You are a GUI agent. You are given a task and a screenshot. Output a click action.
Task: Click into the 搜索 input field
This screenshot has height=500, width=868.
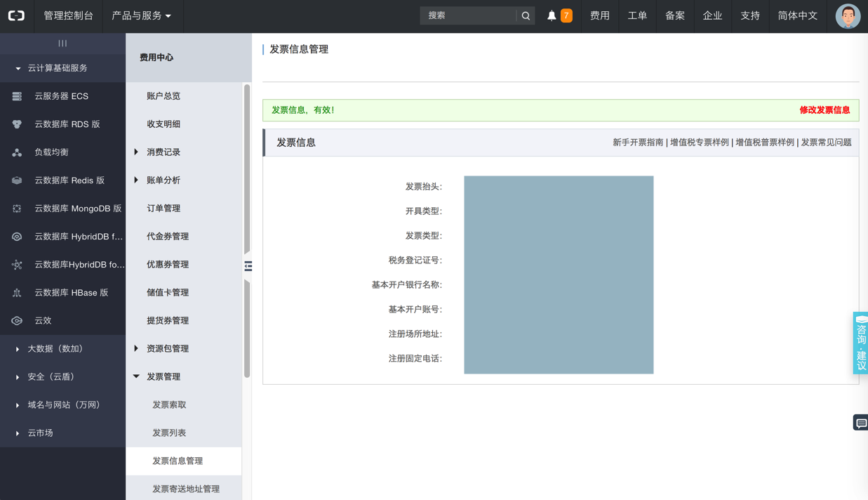tap(468, 15)
